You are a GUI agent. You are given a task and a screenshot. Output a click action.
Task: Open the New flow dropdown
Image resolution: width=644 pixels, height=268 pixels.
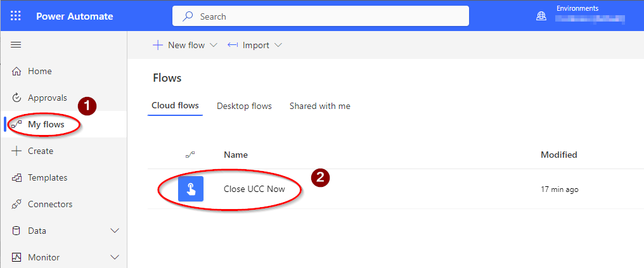(185, 45)
